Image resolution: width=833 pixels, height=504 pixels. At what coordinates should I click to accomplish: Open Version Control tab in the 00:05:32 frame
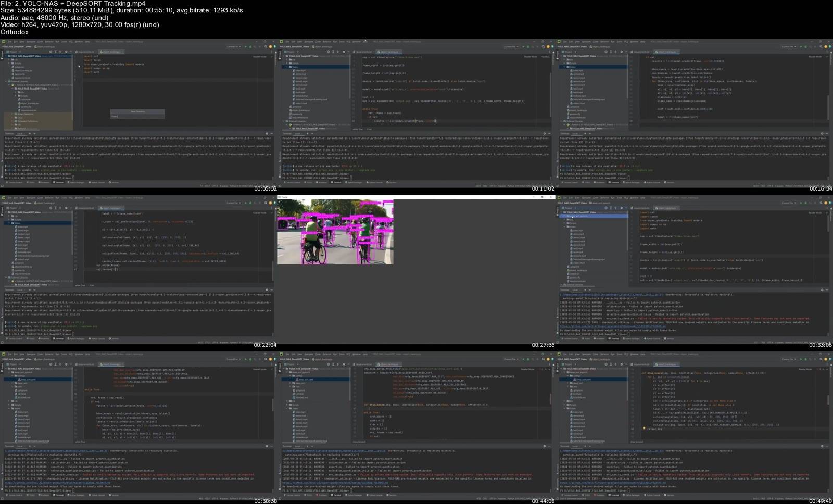tap(15, 182)
